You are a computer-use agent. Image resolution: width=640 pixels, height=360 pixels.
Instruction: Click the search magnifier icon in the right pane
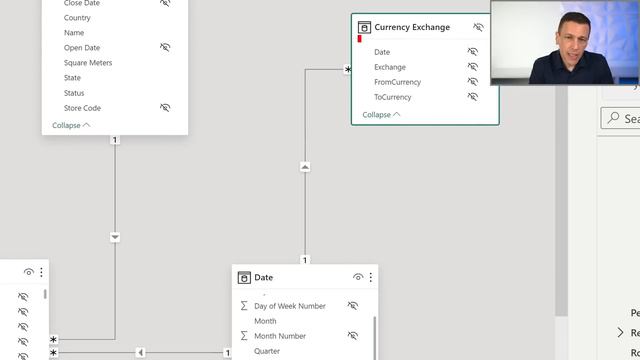pos(613,118)
